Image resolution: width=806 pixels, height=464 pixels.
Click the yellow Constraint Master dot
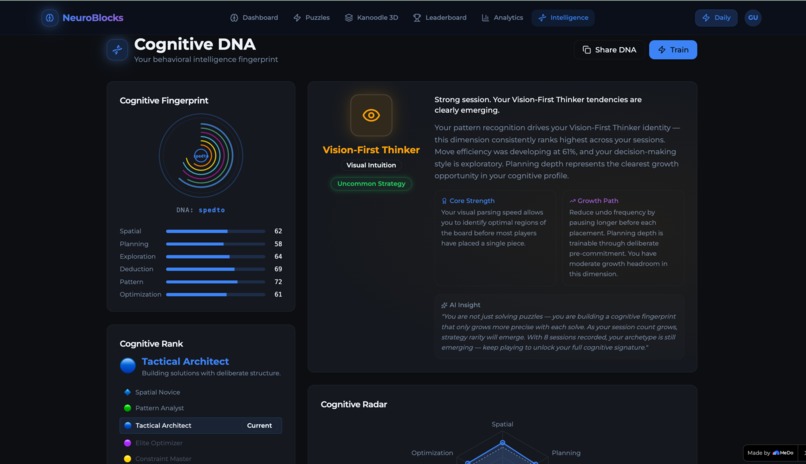(127, 459)
